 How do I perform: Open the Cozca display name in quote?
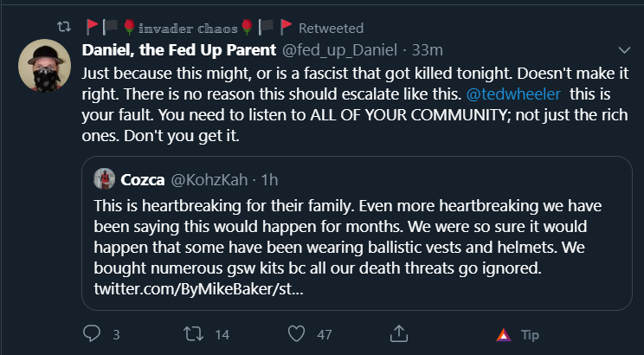click(143, 179)
